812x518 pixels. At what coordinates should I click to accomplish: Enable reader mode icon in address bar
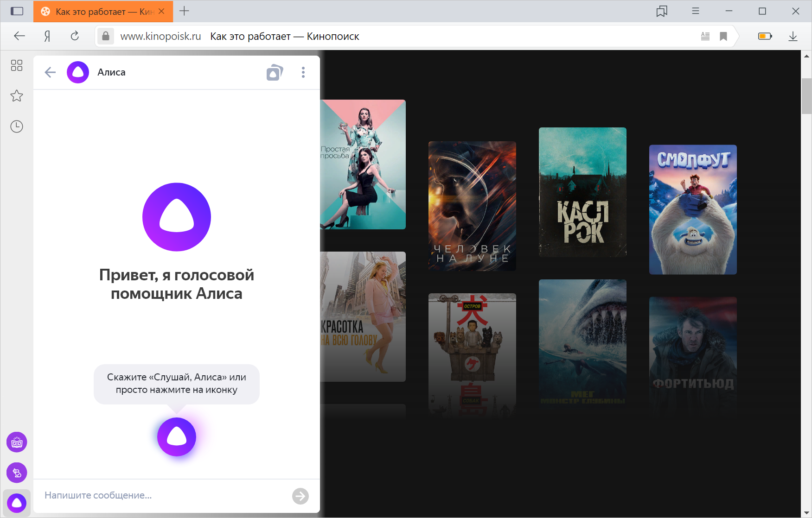[x=705, y=36]
